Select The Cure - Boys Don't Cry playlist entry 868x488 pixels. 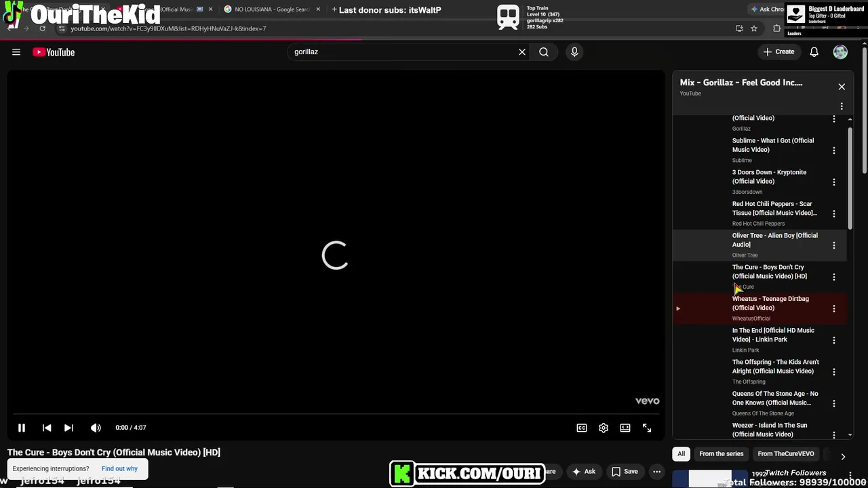759,277
